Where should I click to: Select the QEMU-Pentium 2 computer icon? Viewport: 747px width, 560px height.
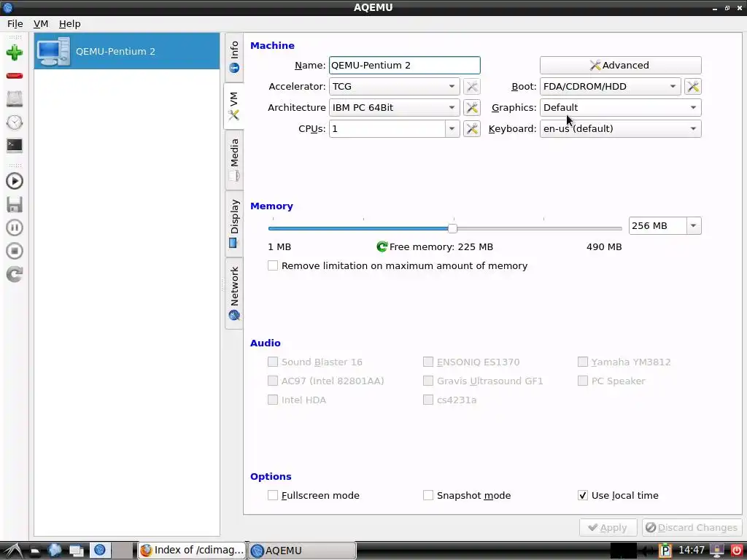pyautogui.click(x=54, y=52)
